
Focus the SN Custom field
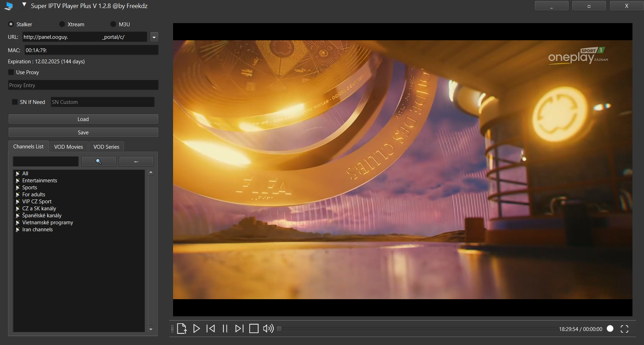[x=102, y=102]
